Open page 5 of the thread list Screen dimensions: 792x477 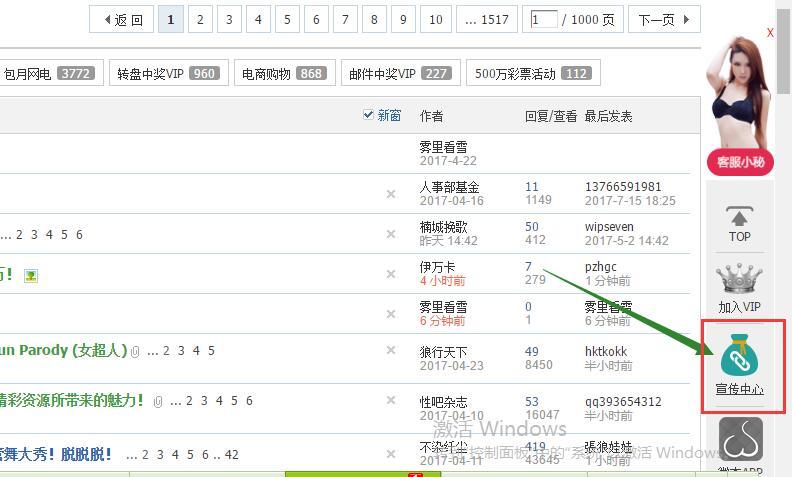[x=287, y=19]
